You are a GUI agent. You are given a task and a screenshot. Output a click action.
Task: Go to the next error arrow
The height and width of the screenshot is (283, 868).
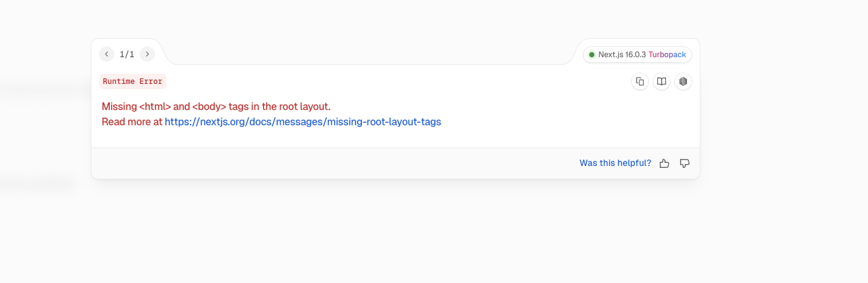click(147, 54)
